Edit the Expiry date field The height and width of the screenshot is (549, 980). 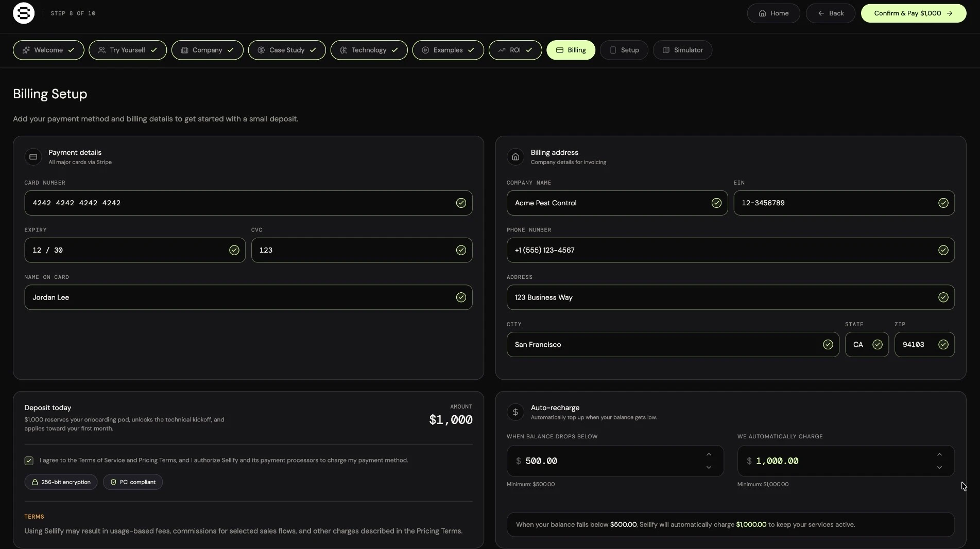[x=135, y=250]
